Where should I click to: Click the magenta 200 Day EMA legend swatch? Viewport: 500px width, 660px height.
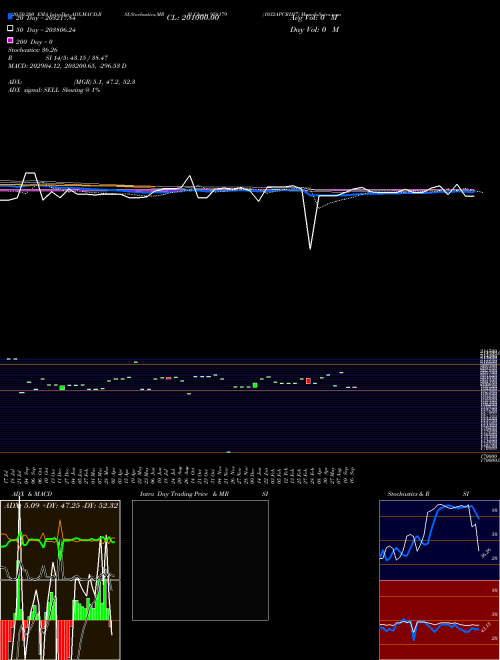(10, 41)
